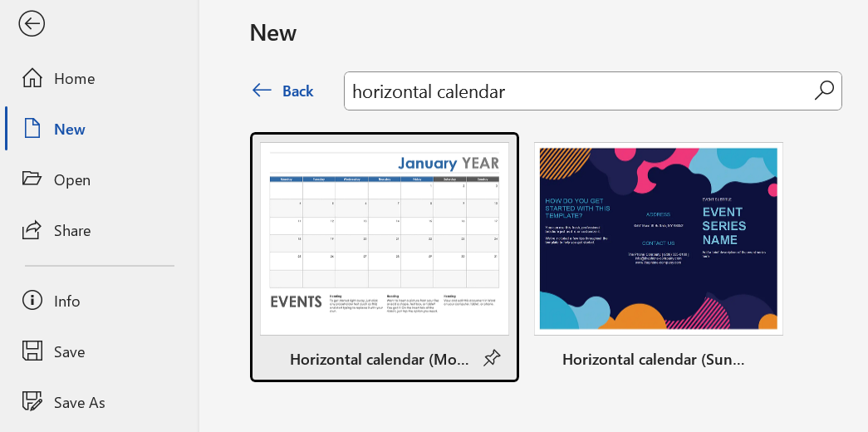Click the Open folder icon
This screenshot has width=868, height=432.
(32, 179)
